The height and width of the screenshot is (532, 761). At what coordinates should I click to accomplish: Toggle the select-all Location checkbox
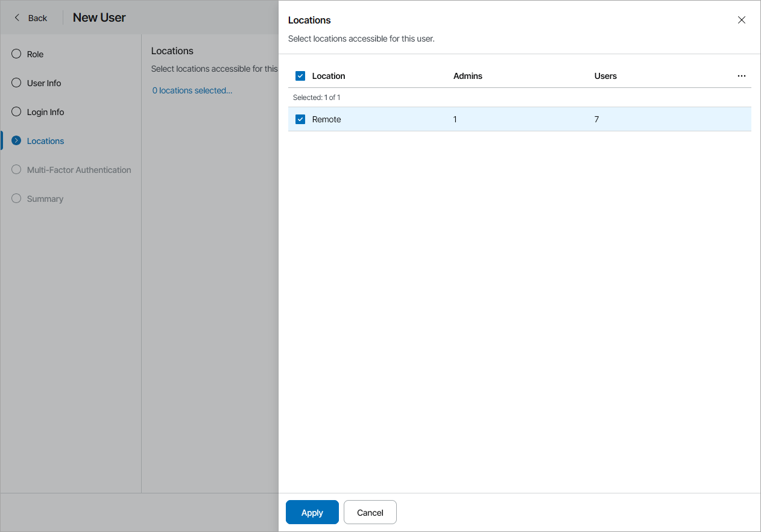(300, 76)
